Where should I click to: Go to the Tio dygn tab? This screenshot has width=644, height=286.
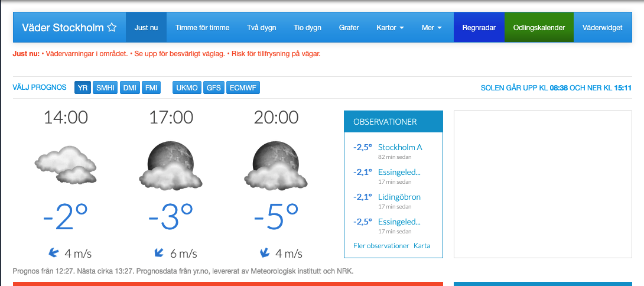tap(307, 28)
